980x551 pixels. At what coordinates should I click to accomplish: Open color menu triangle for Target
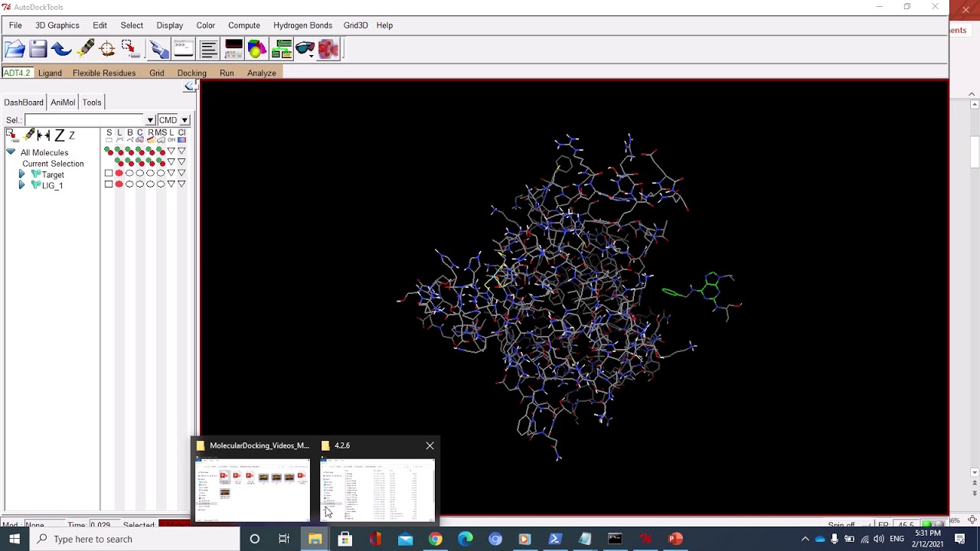coord(181,174)
